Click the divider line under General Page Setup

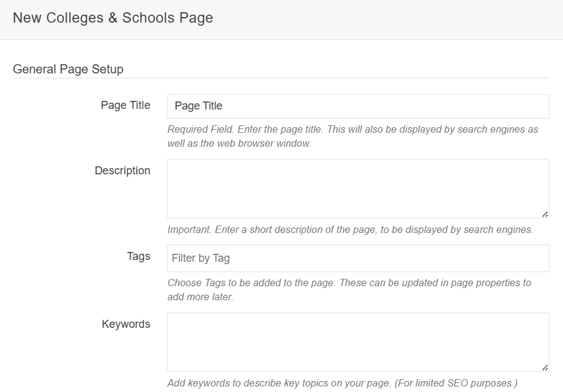[x=281, y=78]
